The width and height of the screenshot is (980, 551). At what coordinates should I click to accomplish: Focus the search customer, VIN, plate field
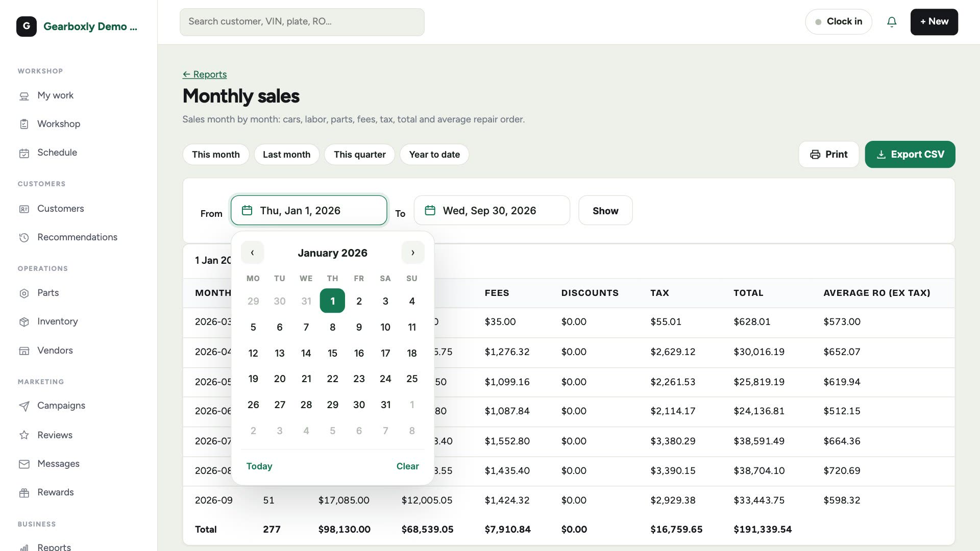(x=302, y=22)
